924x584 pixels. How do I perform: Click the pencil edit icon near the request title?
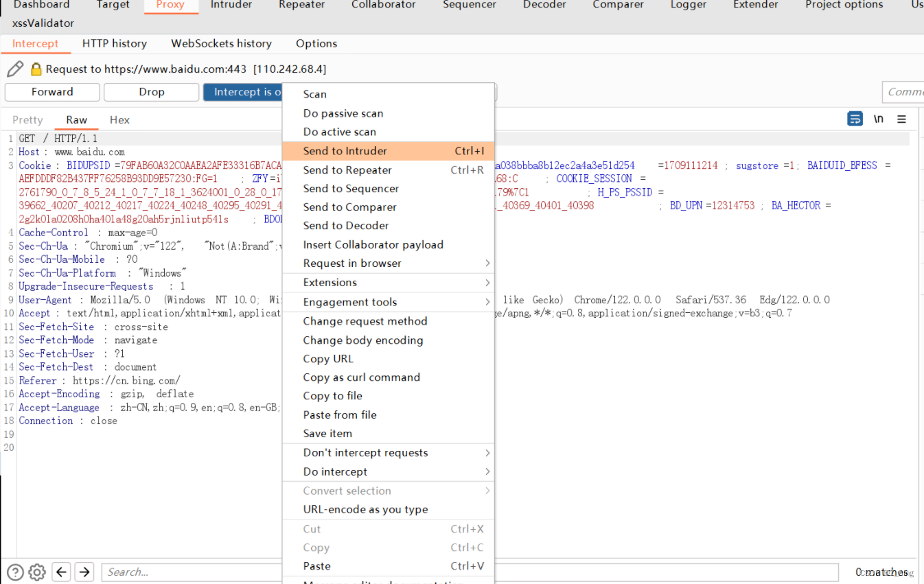[15, 69]
